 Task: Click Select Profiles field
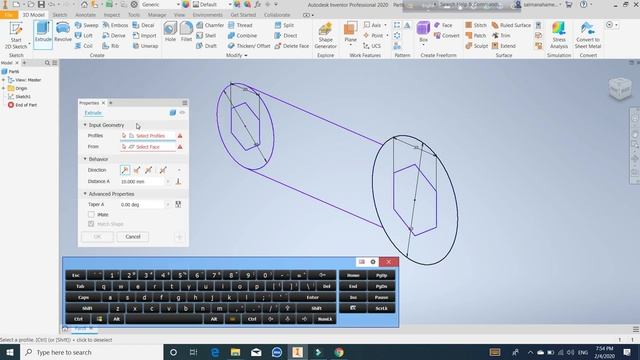click(x=148, y=136)
